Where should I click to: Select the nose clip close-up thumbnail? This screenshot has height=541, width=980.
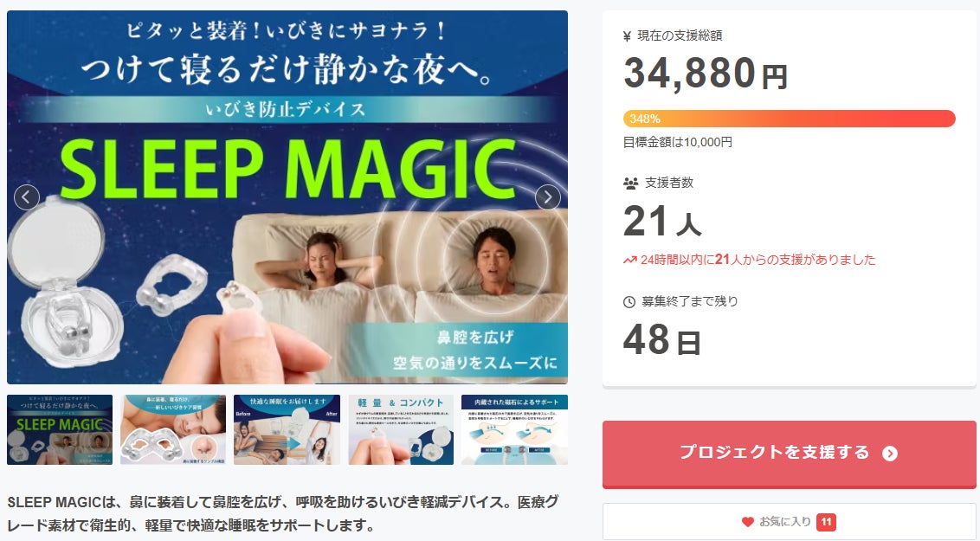click(173, 430)
